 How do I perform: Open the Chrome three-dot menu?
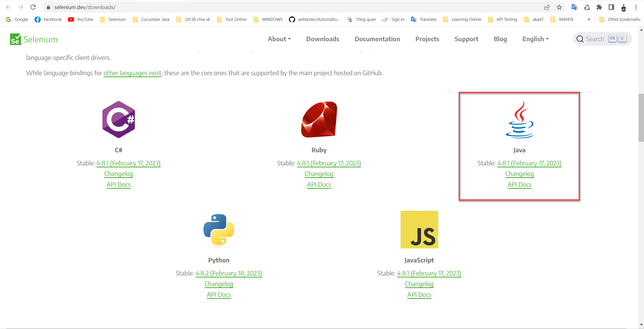[x=636, y=7]
